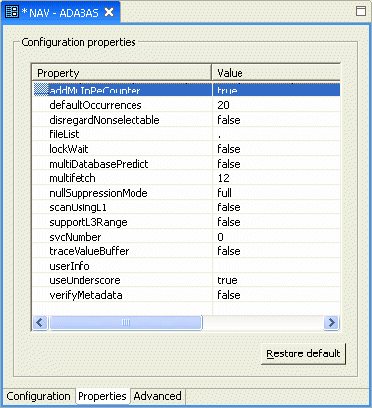Screen dimensions: 372x408
Task: Select the scanUsingL1 property
Action: tap(78, 207)
